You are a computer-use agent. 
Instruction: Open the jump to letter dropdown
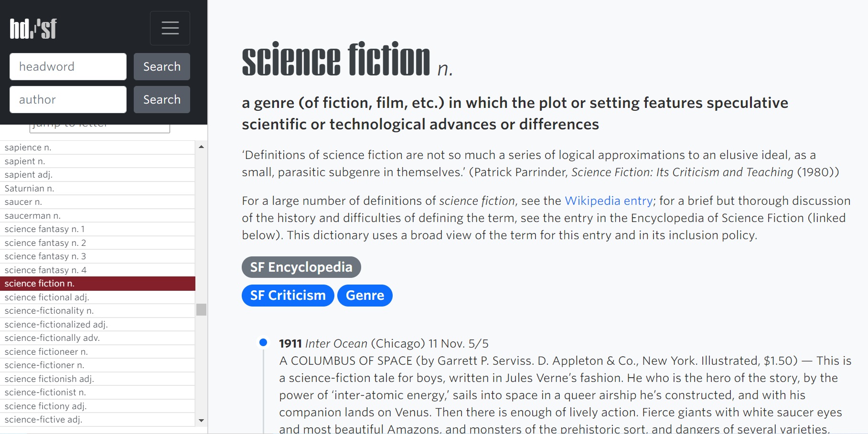(99, 127)
